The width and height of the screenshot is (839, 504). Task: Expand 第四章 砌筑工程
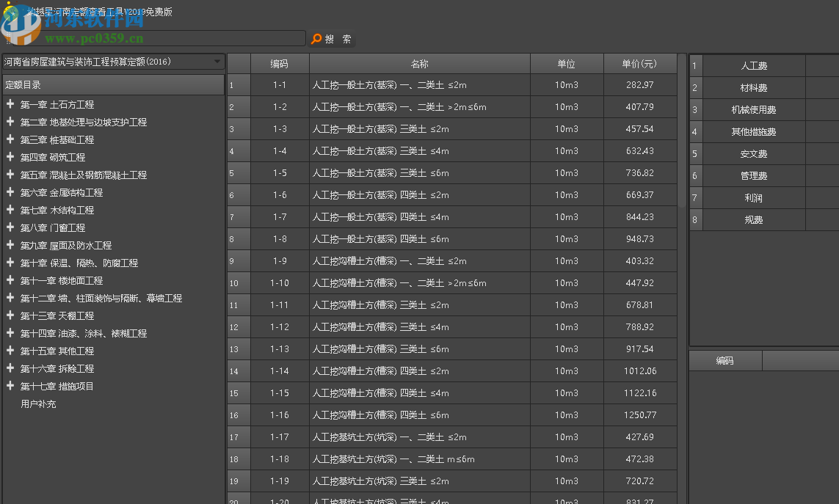tap(10, 157)
